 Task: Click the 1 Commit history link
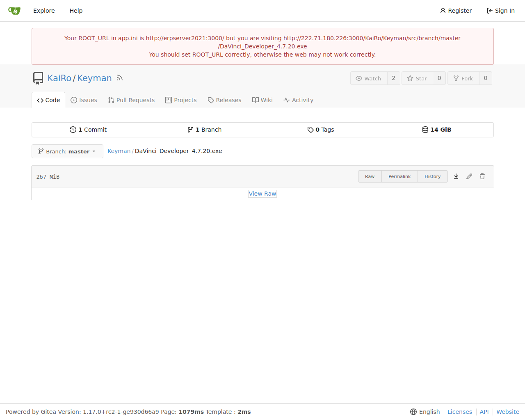(88, 130)
